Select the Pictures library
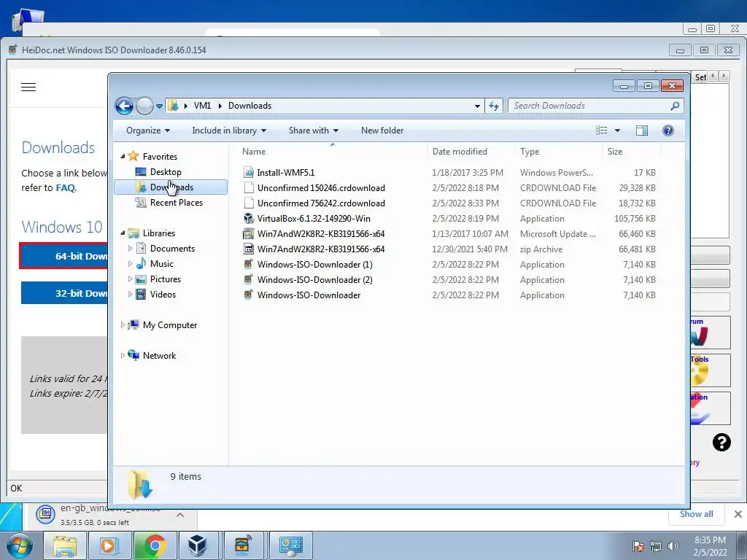The image size is (747, 560). click(x=166, y=279)
